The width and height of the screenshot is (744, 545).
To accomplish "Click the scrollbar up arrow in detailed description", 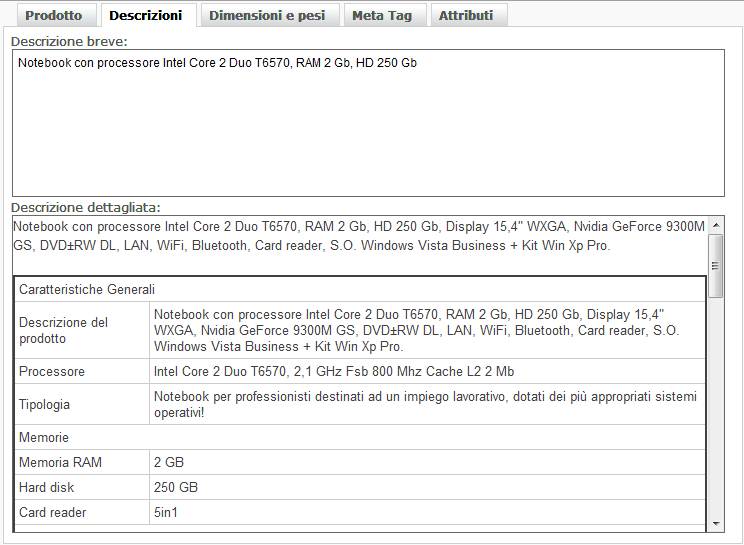I will click(x=715, y=224).
